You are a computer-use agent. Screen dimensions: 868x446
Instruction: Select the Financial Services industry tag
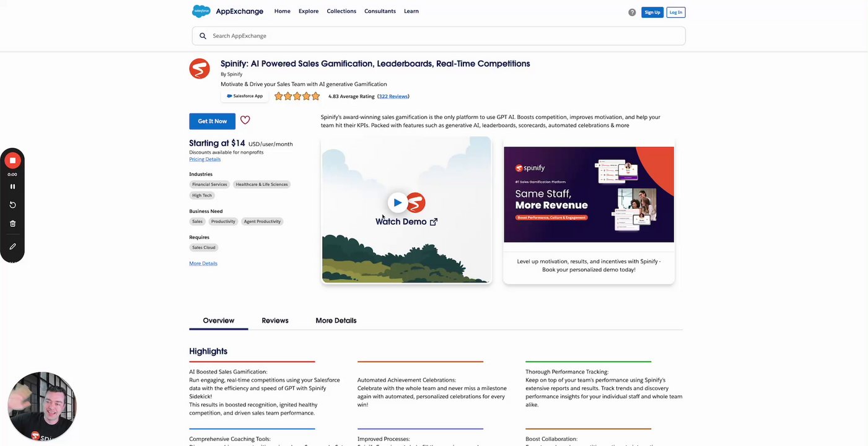point(209,185)
